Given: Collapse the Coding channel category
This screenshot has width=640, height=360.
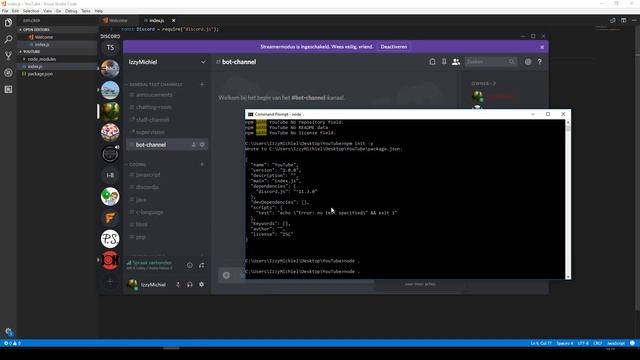Looking at the screenshot, I should tap(137, 164).
